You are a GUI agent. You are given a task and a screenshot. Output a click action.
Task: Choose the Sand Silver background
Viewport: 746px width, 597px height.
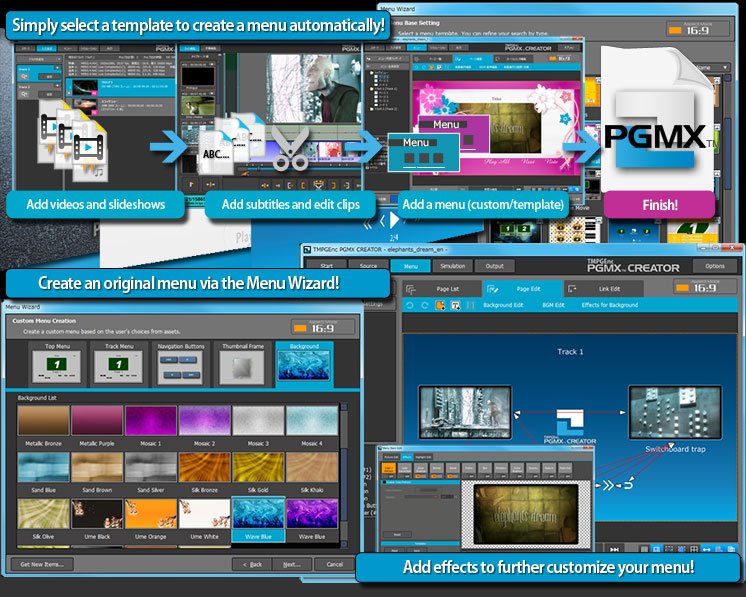pyautogui.click(x=151, y=472)
